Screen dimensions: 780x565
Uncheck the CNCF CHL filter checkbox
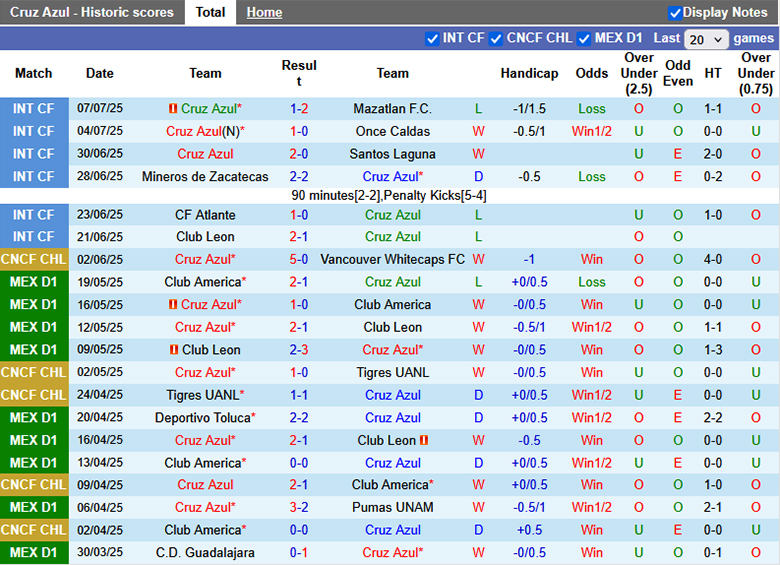pyautogui.click(x=496, y=39)
